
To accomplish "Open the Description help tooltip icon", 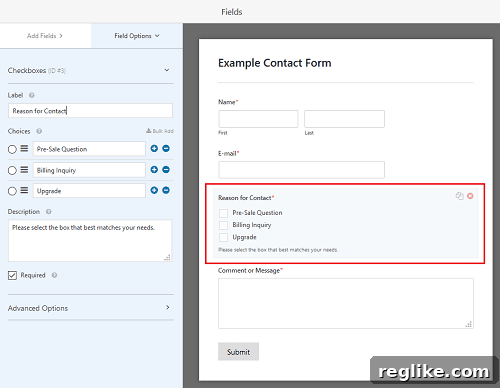I will point(49,212).
